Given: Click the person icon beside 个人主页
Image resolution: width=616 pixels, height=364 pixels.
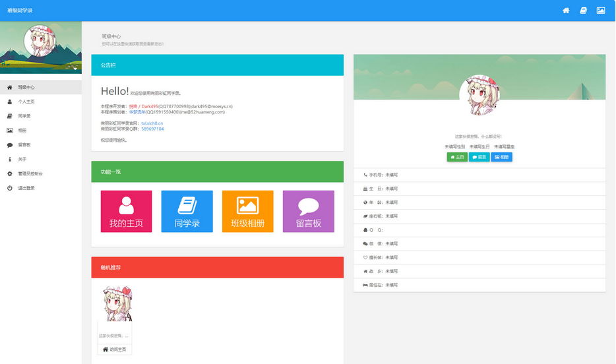Looking at the screenshot, I should pyautogui.click(x=9, y=102).
